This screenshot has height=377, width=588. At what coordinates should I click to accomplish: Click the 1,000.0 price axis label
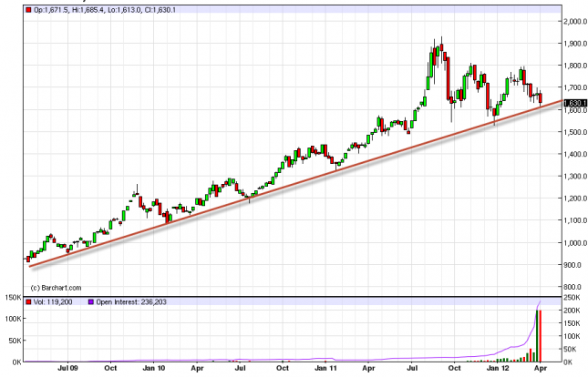click(x=575, y=243)
